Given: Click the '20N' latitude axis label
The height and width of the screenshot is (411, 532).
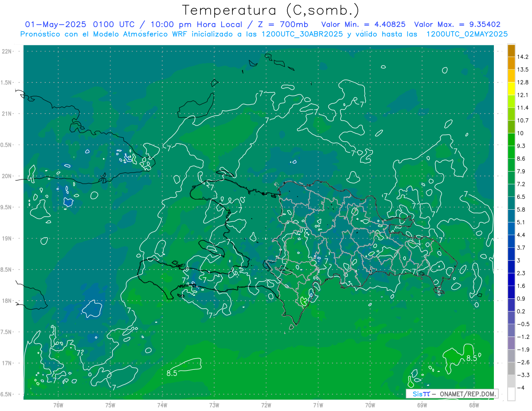Looking at the screenshot, I should tap(8, 176).
